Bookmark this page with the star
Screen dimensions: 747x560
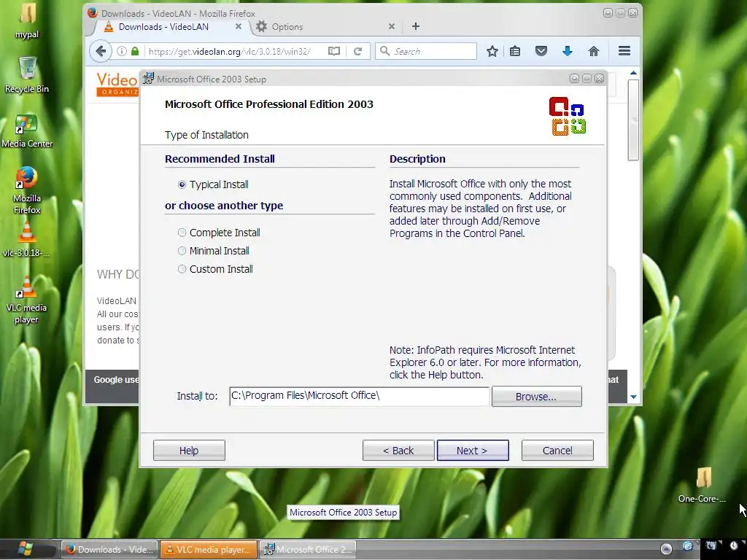click(492, 51)
